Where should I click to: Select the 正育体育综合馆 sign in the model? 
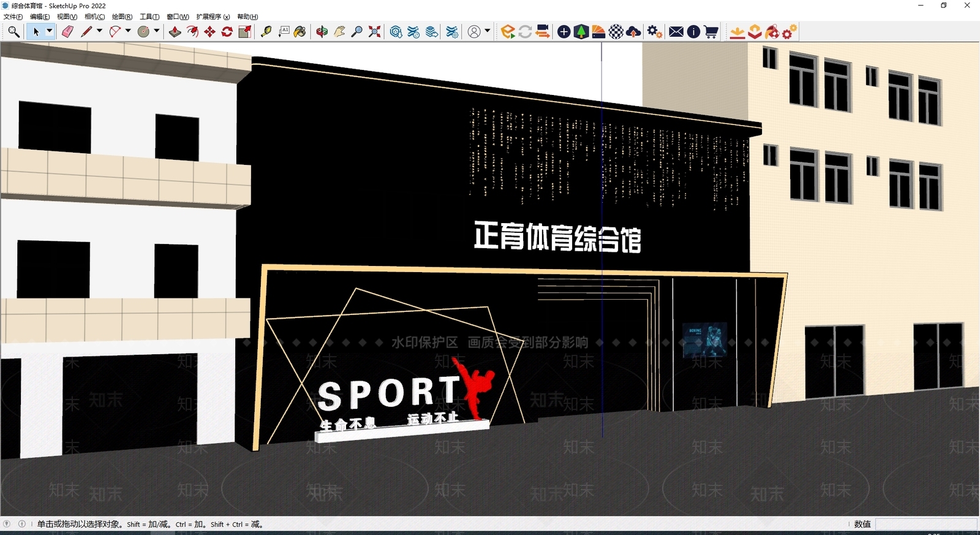557,237
